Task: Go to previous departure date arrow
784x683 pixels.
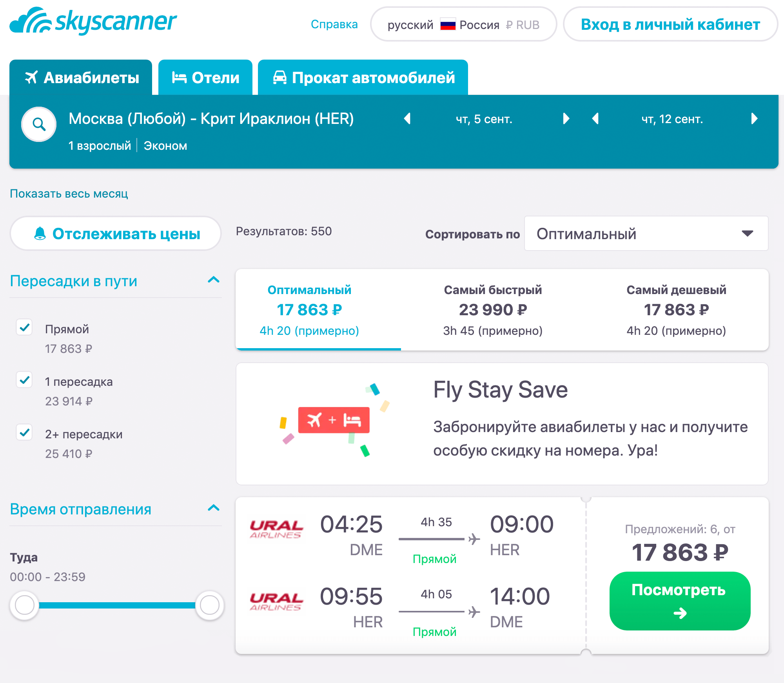Action: [x=407, y=118]
